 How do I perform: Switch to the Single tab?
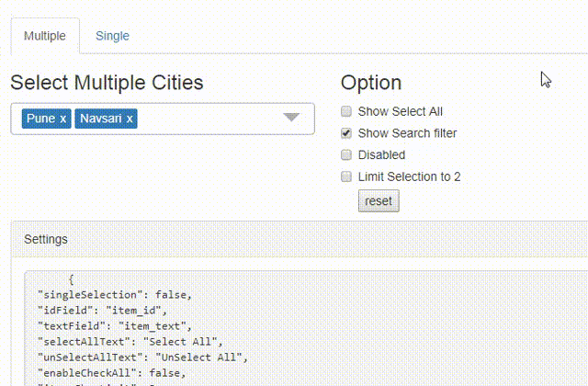(x=112, y=36)
